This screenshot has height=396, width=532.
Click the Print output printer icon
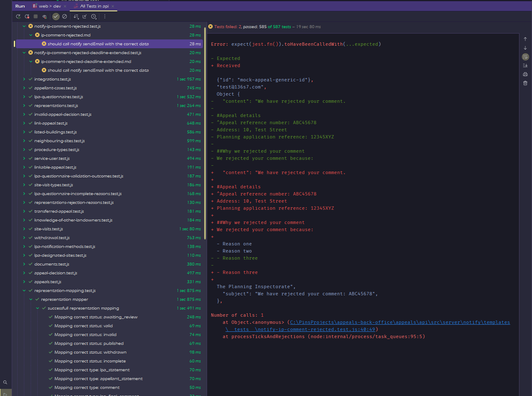(525, 74)
